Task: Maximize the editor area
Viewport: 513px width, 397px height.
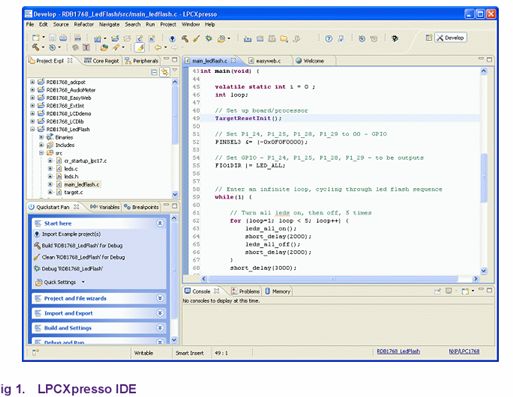Action: [489, 60]
